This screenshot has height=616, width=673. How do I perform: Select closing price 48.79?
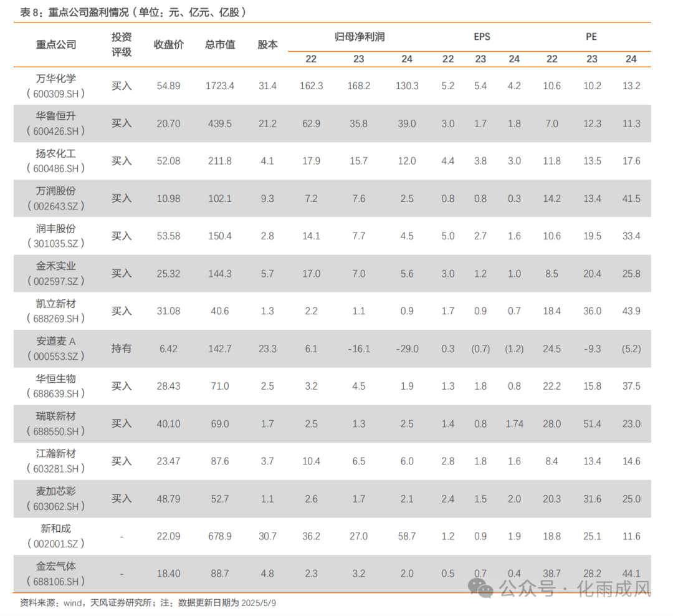(x=168, y=499)
